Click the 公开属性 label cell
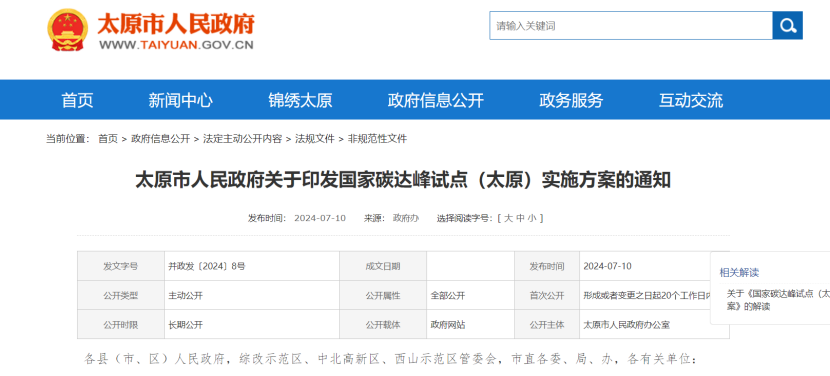This screenshot has width=830, height=376. point(383,296)
